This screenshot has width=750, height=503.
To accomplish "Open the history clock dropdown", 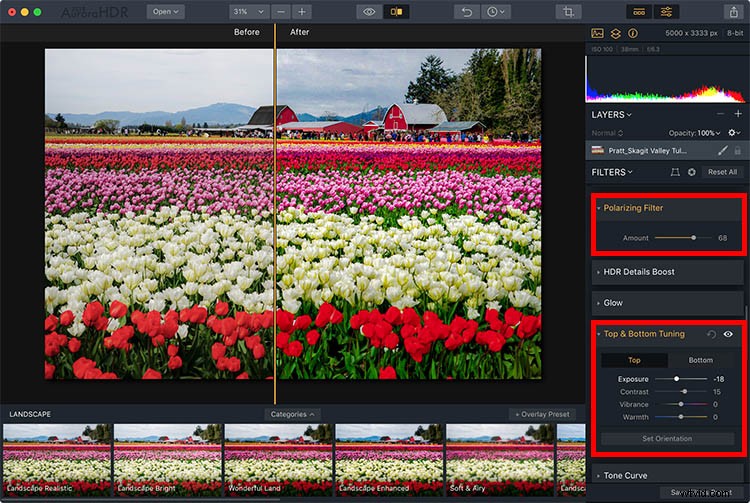I will [x=495, y=11].
